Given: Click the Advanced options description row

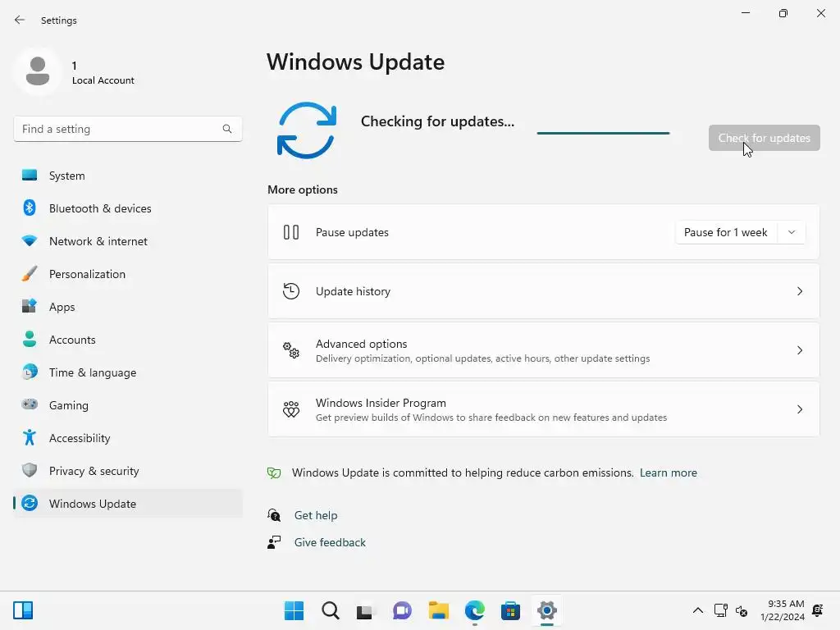Looking at the screenshot, I should coord(543,350).
